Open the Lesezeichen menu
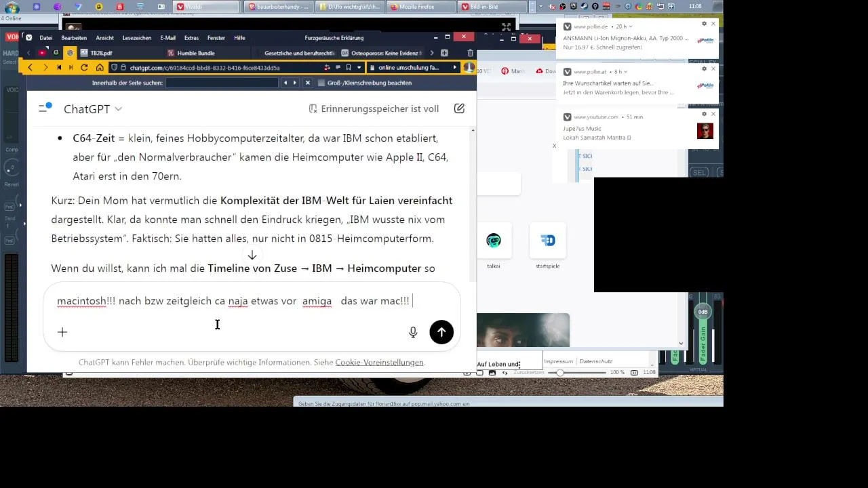This screenshot has height=488, width=868. coord(136,38)
